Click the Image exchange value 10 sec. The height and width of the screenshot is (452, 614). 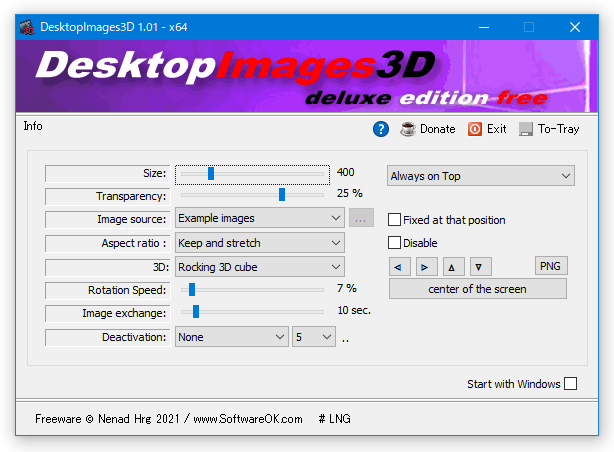point(354,310)
